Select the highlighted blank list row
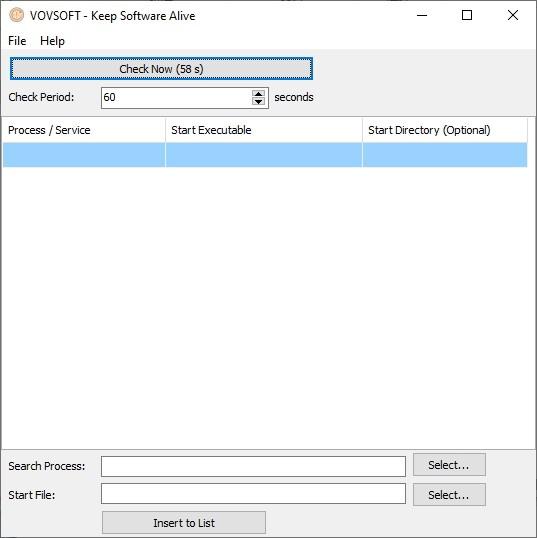537x538 pixels. click(x=265, y=155)
